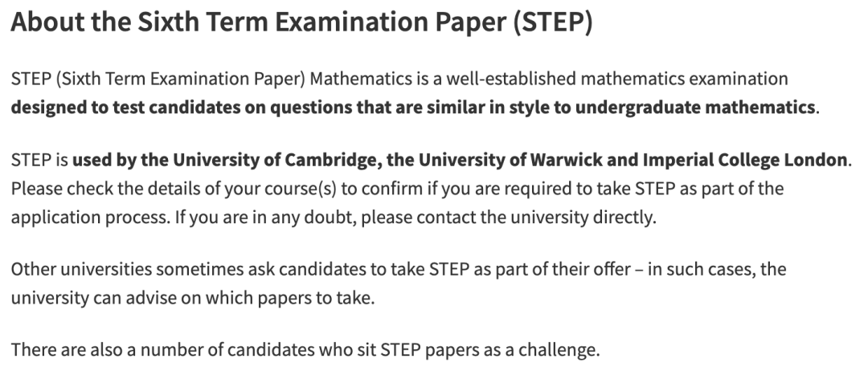Click 'Mathematics' after '(Sixth Term Examination Paper)' in first paragraph
The image size is (868, 375).
pyautogui.click(x=362, y=79)
